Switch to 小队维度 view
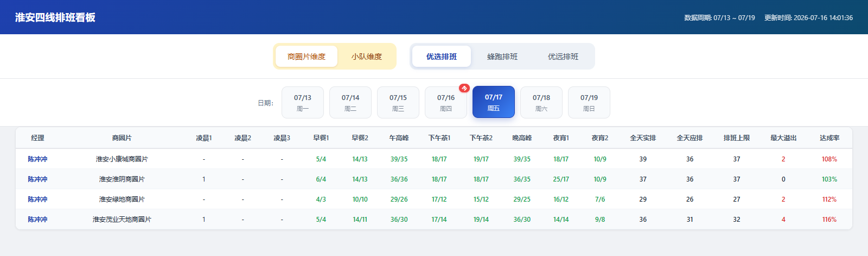 click(x=367, y=57)
